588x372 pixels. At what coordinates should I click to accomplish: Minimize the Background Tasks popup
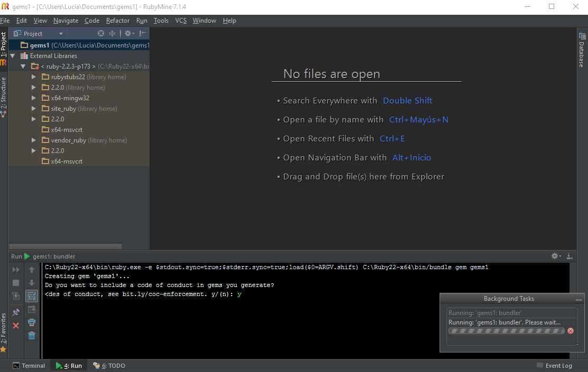578,299
